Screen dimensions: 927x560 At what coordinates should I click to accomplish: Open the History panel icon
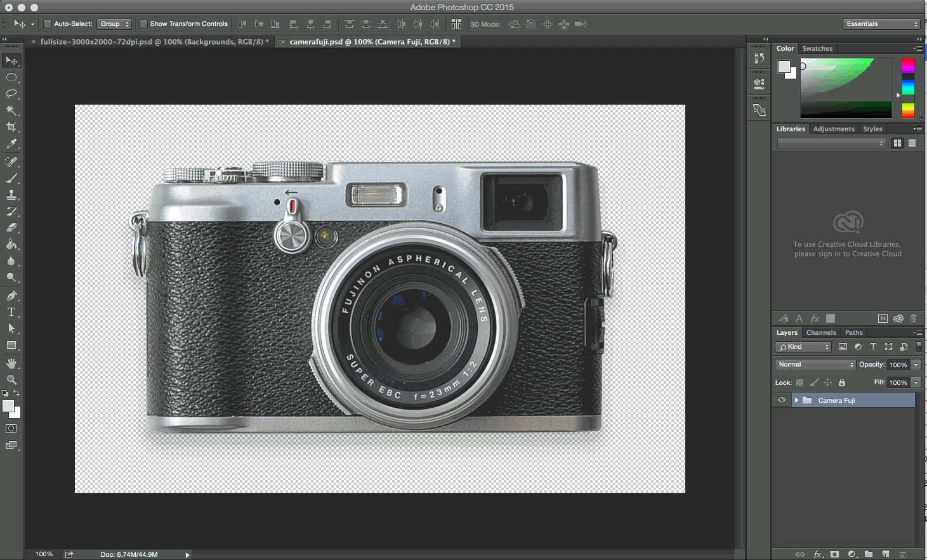(759, 58)
